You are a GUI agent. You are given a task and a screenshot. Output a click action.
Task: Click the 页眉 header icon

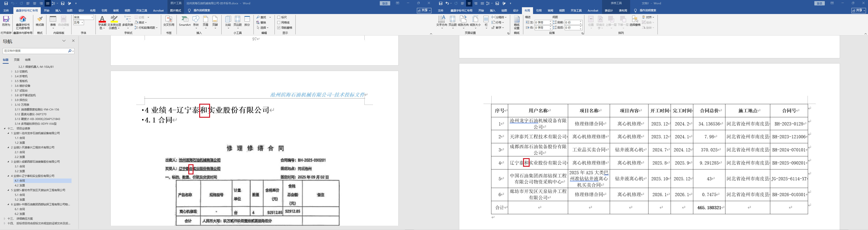point(205,21)
